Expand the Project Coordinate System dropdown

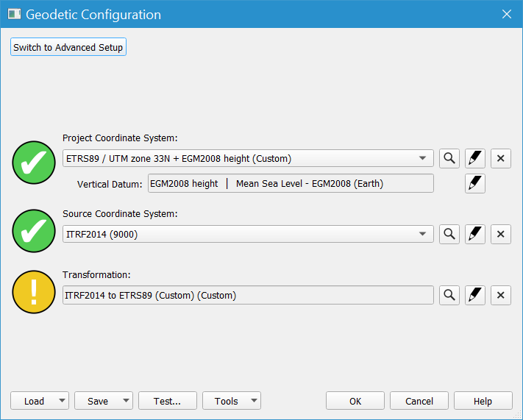(x=422, y=158)
